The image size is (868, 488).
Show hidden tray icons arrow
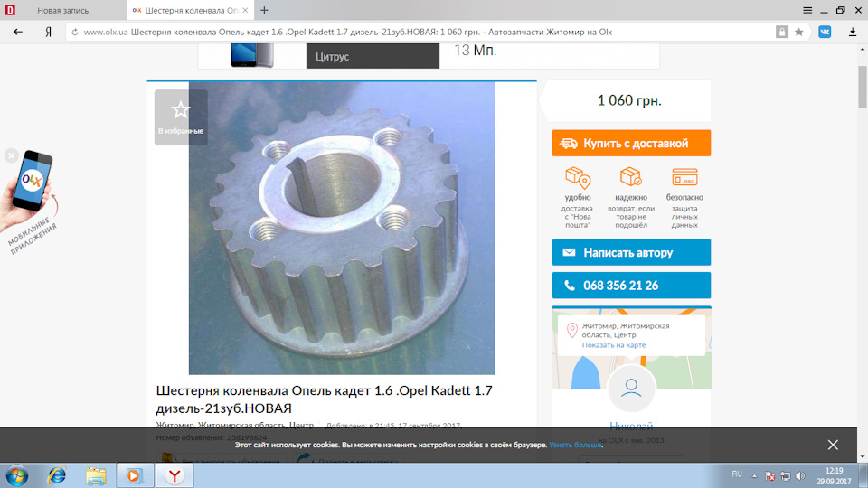coord(754,476)
